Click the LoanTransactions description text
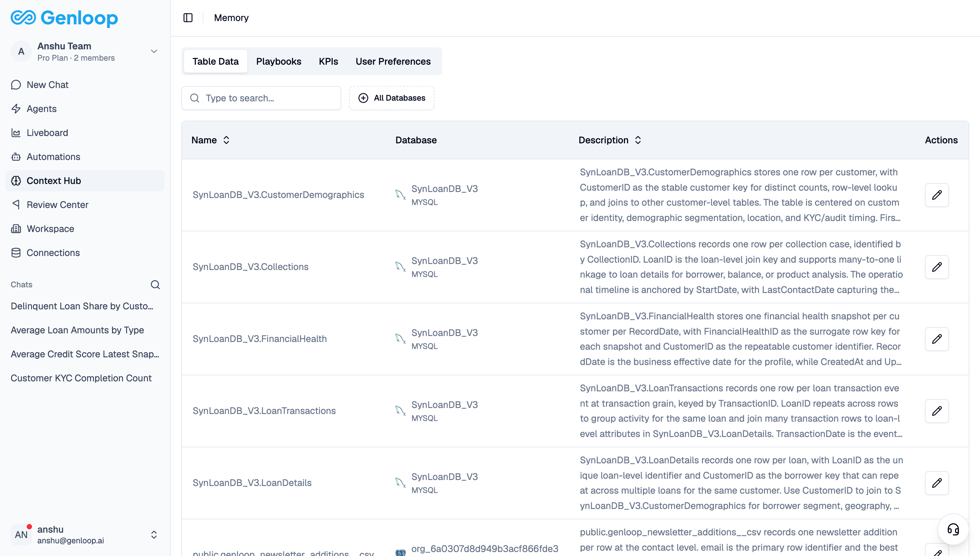 741,411
